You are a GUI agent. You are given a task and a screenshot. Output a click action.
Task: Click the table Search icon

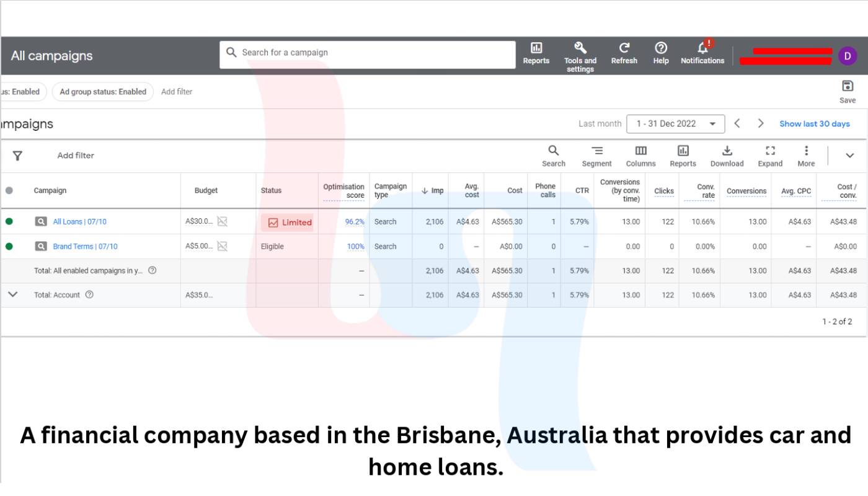click(x=553, y=152)
